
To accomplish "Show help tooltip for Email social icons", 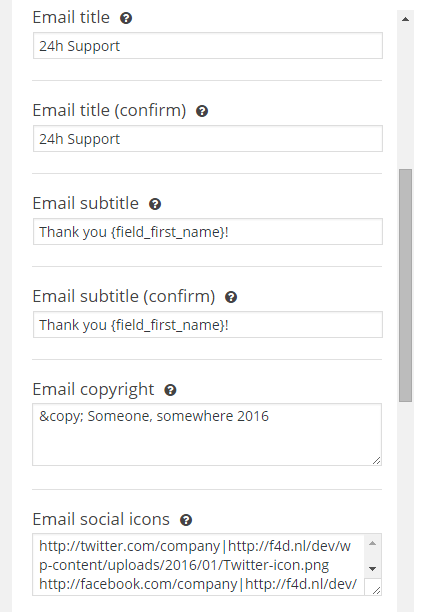I will [x=186, y=520].
